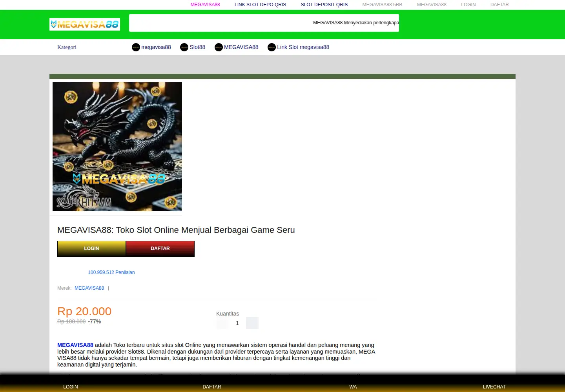Screen dimensions: 565x392
Task: Decrease quantity with the minus button
Action: pyautogui.click(x=222, y=323)
